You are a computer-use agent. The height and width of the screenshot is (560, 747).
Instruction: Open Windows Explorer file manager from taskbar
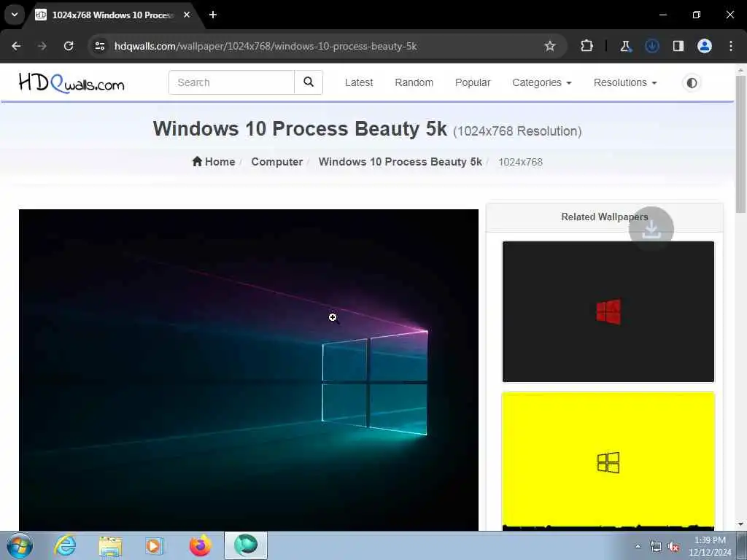coord(110,545)
